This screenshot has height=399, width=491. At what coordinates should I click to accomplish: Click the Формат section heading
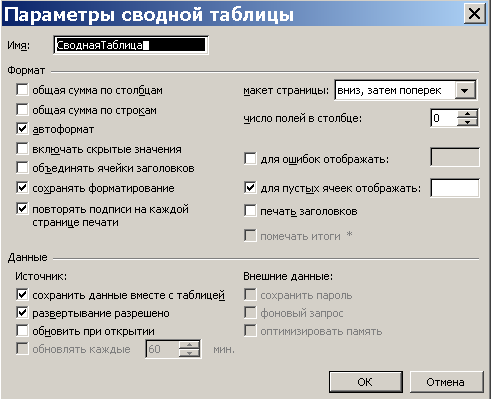pyautogui.click(x=26, y=71)
